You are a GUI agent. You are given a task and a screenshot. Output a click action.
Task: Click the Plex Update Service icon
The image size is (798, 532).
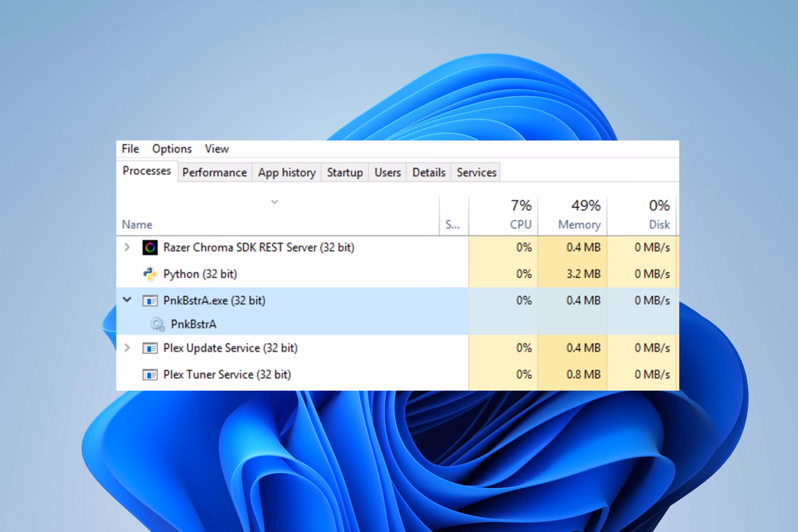tap(150, 348)
